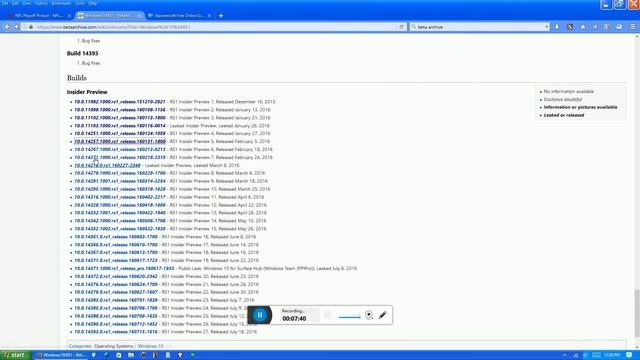Click the page scrollbar thumb
Screen dimensions: 640x360
(637, 313)
